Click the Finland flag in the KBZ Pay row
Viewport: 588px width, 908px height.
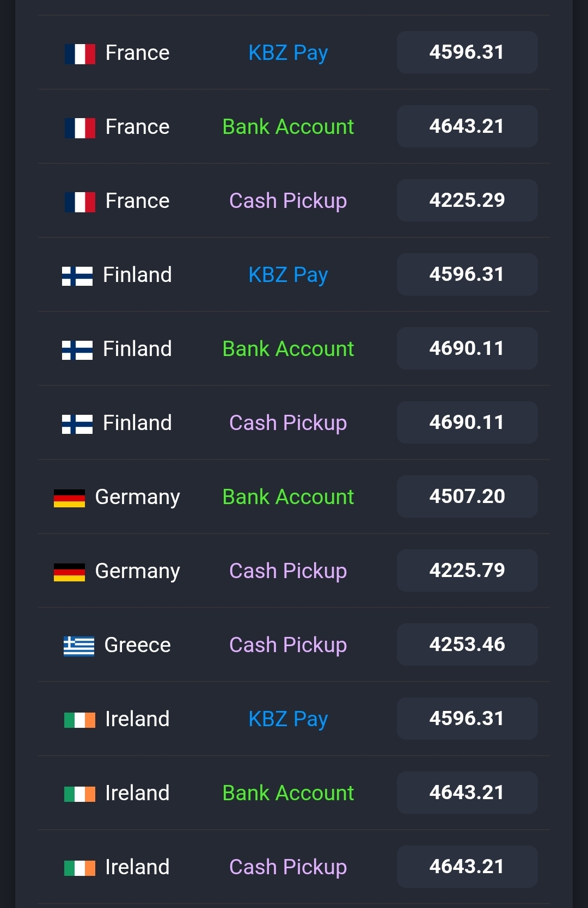pyautogui.click(x=77, y=276)
